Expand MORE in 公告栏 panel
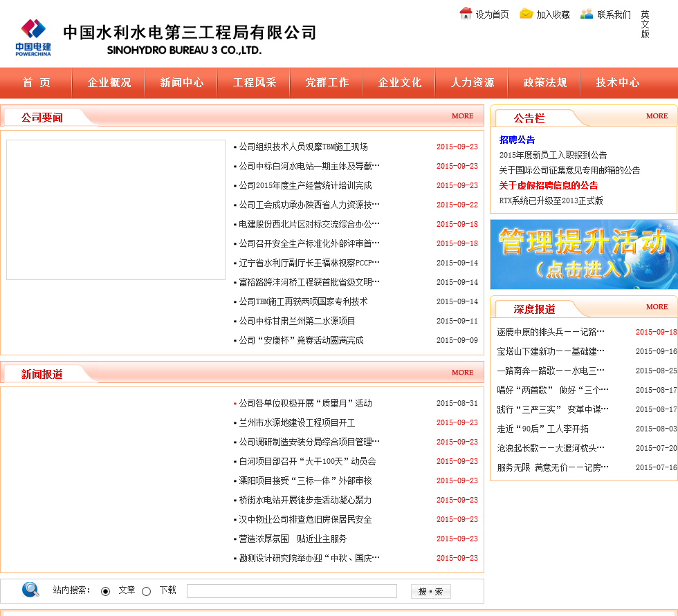Viewport: 678px width, 616px height. 657,116
